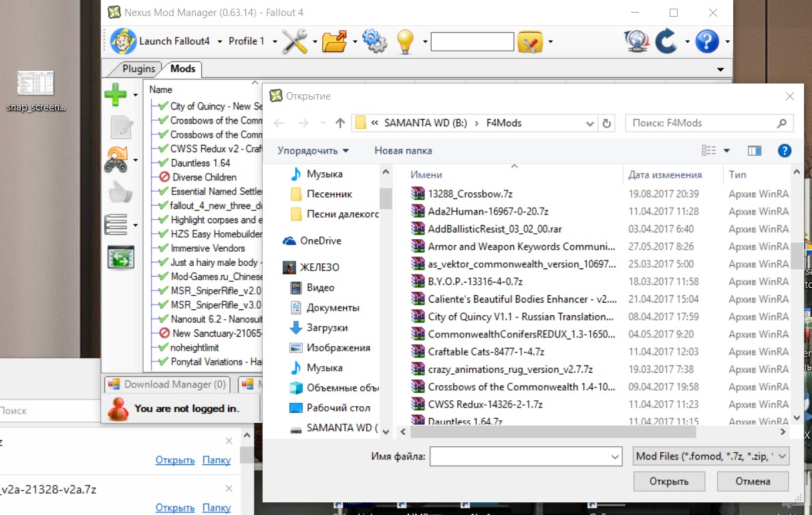Viewport: 812px width, 515px height.
Task: Open the wrench and screwdriver tools icon
Action: click(294, 41)
